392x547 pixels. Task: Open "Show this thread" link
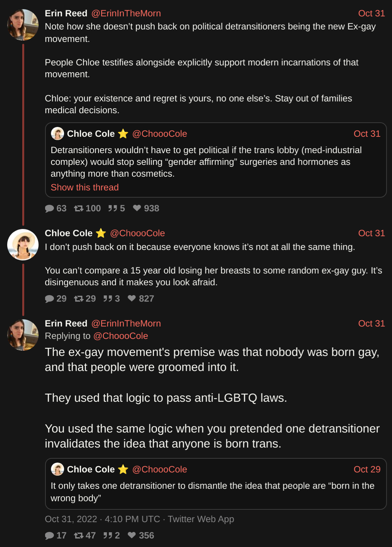(x=85, y=187)
